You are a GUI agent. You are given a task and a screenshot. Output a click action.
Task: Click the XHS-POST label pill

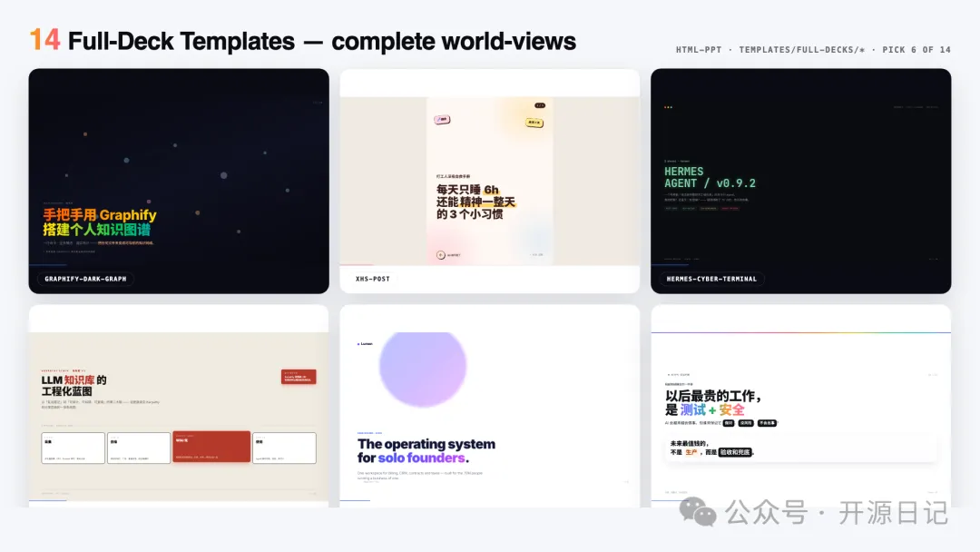tap(373, 279)
